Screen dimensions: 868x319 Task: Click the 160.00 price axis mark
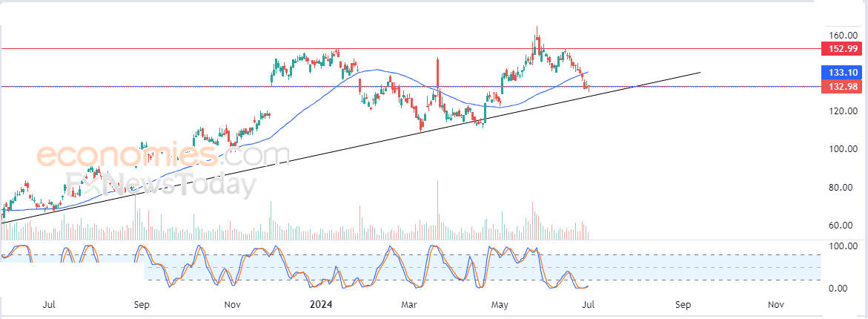tap(844, 35)
